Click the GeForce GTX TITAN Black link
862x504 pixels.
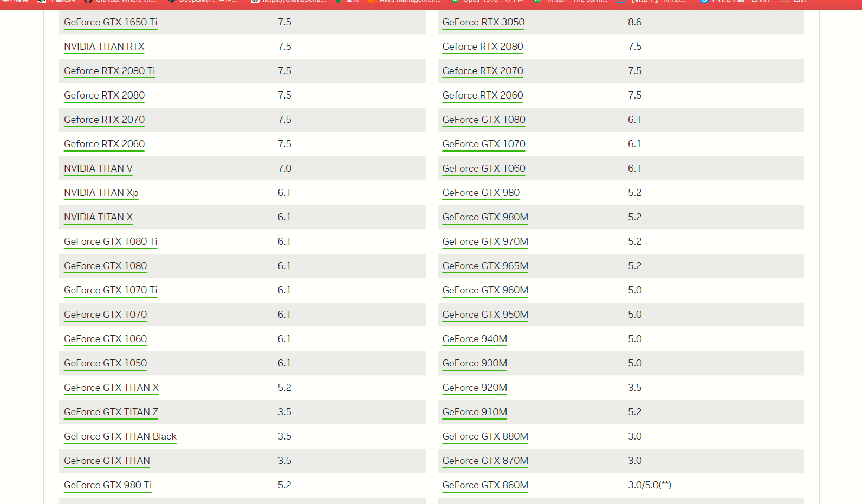tap(120, 436)
